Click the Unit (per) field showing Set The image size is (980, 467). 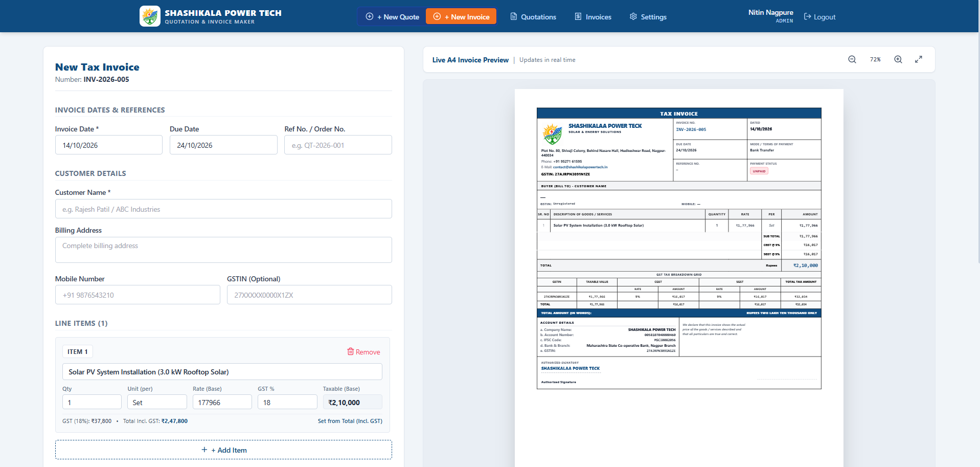157,402
